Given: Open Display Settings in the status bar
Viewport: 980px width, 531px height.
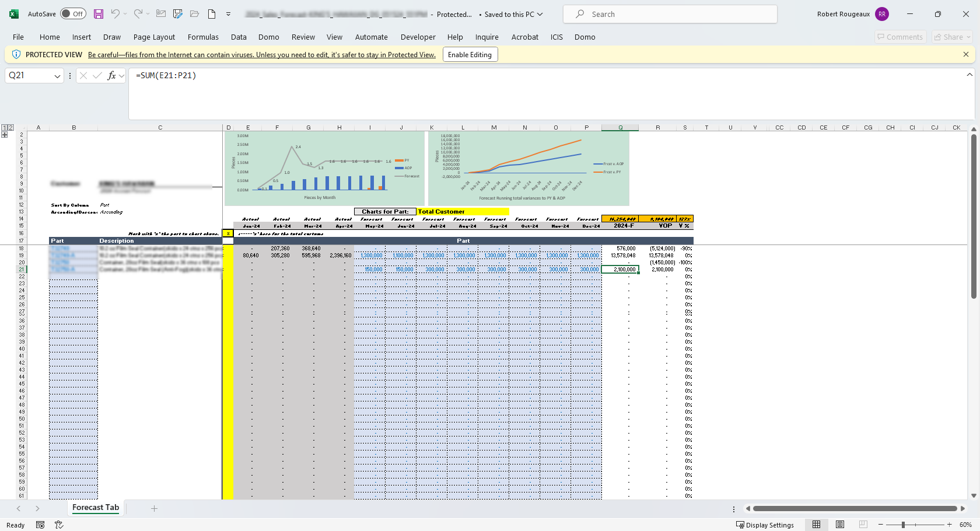Looking at the screenshot, I should tap(766, 525).
